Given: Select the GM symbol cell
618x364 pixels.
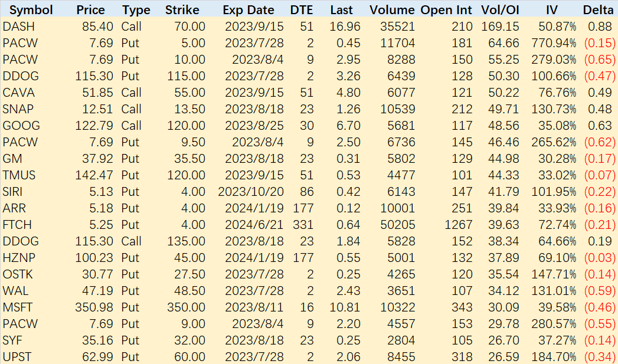Looking at the screenshot, I should point(12,159).
